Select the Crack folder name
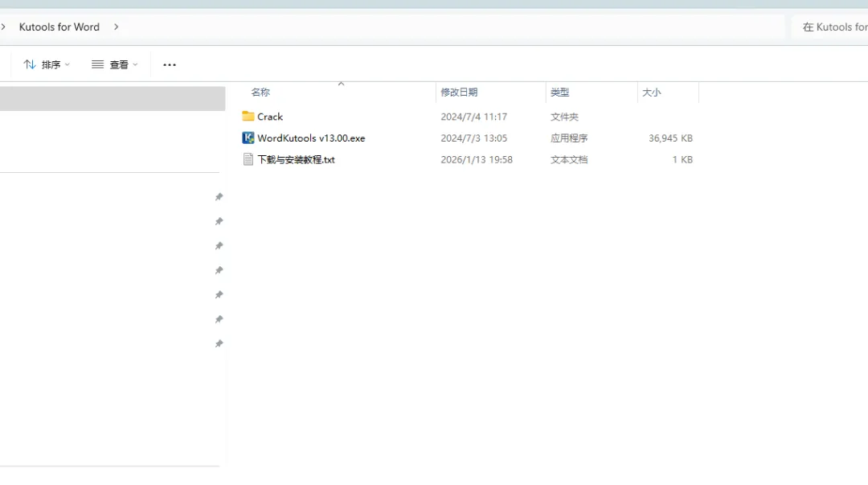Image resolution: width=868 pixels, height=485 pixels. pyautogui.click(x=270, y=117)
